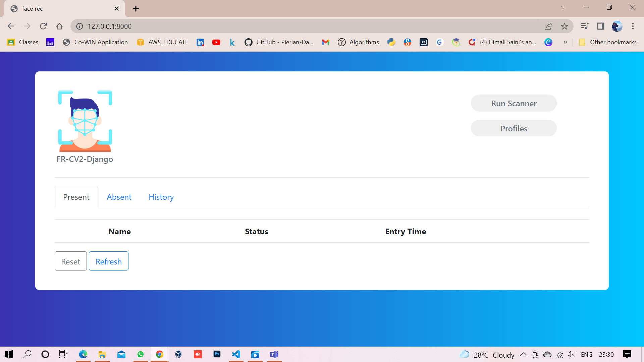
Task: Open the YouTube bookmark
Action: coord(216,42)
